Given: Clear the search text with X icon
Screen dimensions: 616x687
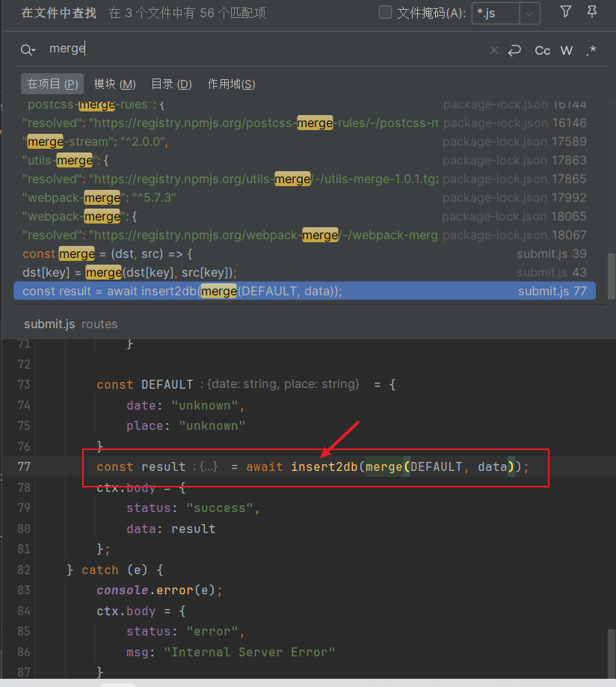Looking at the screenshot, I should click(493, 51).
